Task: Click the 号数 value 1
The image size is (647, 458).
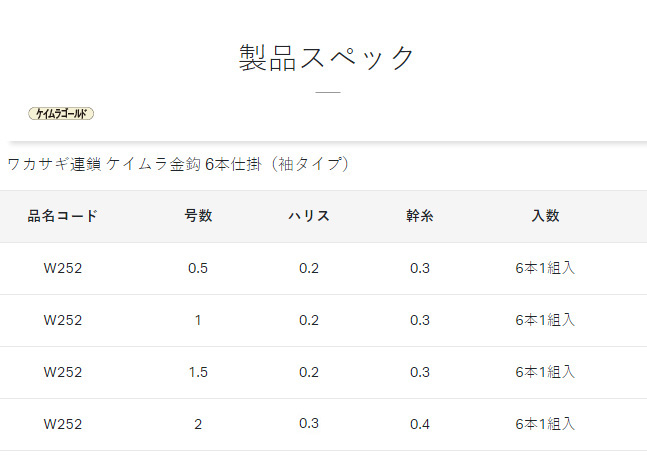Action: point(198,320)
